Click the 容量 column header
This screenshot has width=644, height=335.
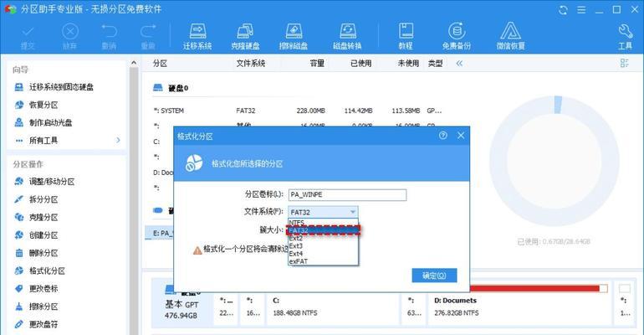tap(317, 64)
